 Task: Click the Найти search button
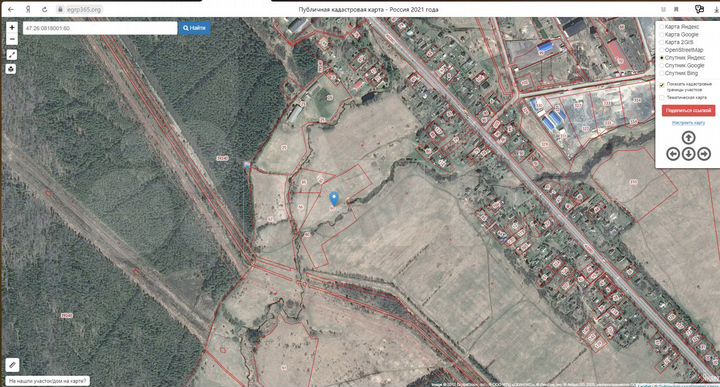195,28
